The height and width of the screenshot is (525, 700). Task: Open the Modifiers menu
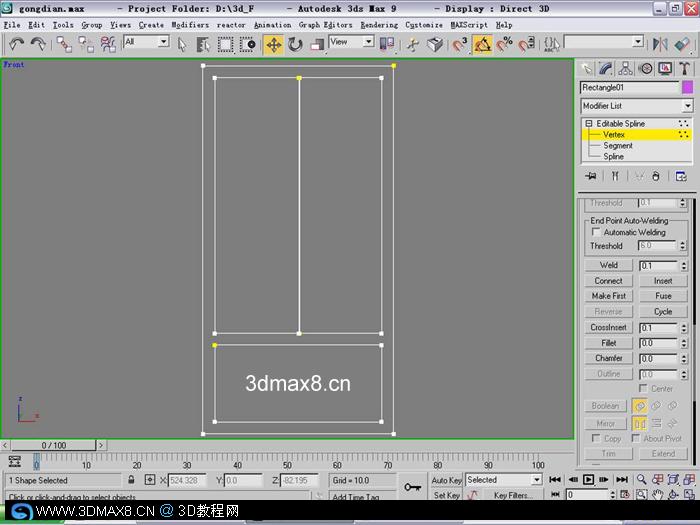tap(190, 25)
